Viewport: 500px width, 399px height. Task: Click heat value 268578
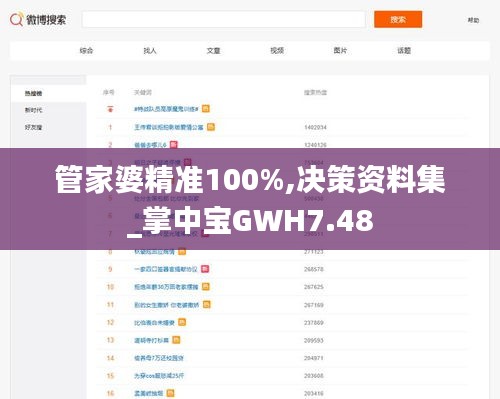pos(314,269)
